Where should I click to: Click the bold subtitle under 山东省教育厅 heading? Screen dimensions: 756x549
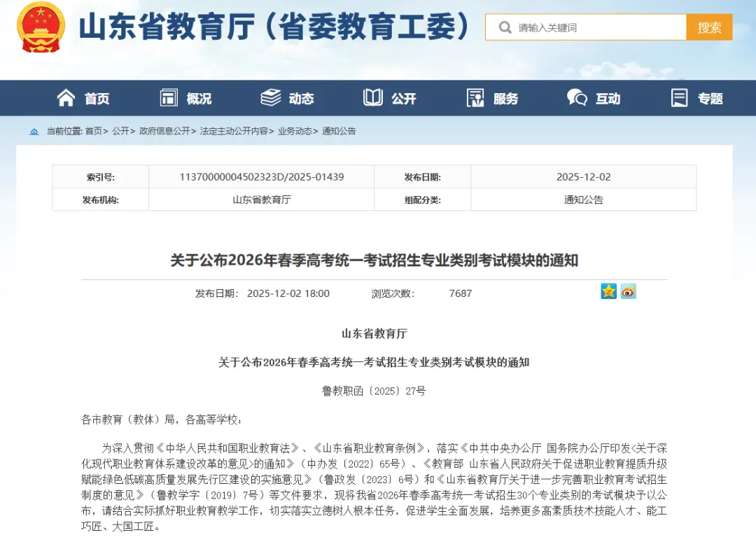coord(374,362)
